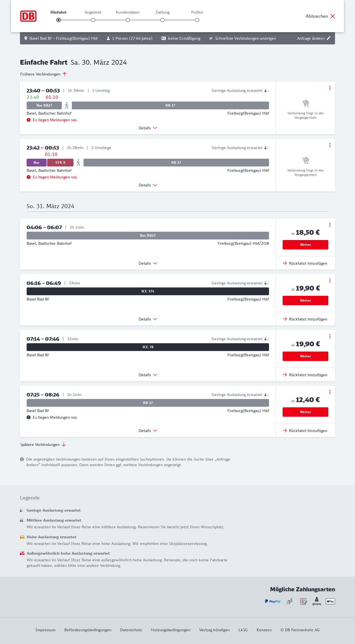Select the Zahlung progress step circle
The width and height of the screenshot is (355, 644).
point(163,20)
